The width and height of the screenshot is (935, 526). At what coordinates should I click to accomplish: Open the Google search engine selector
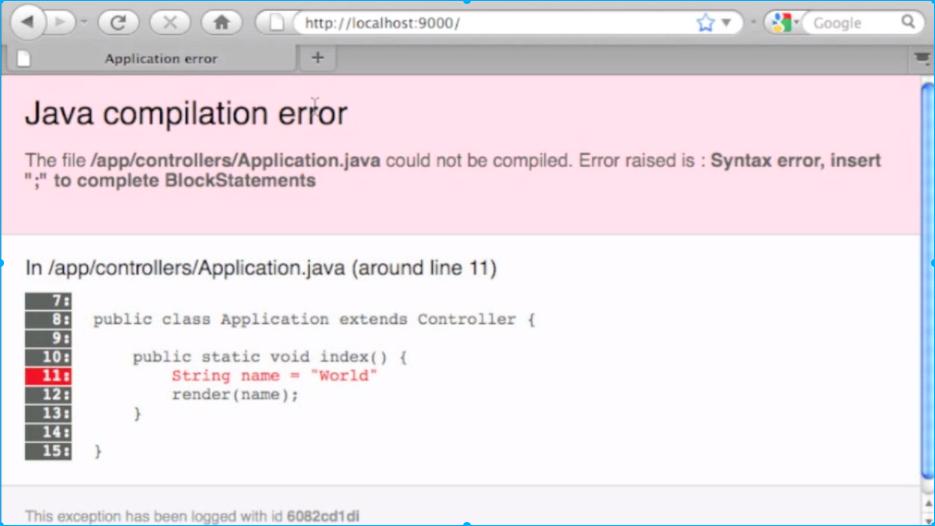[783, 23]
